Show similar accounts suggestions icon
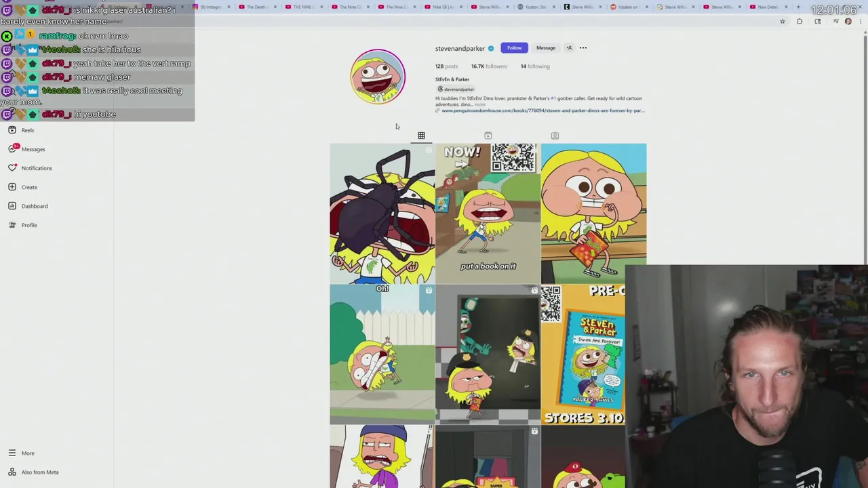This screenshot has width=868, height=488. (x=569, y=48)
